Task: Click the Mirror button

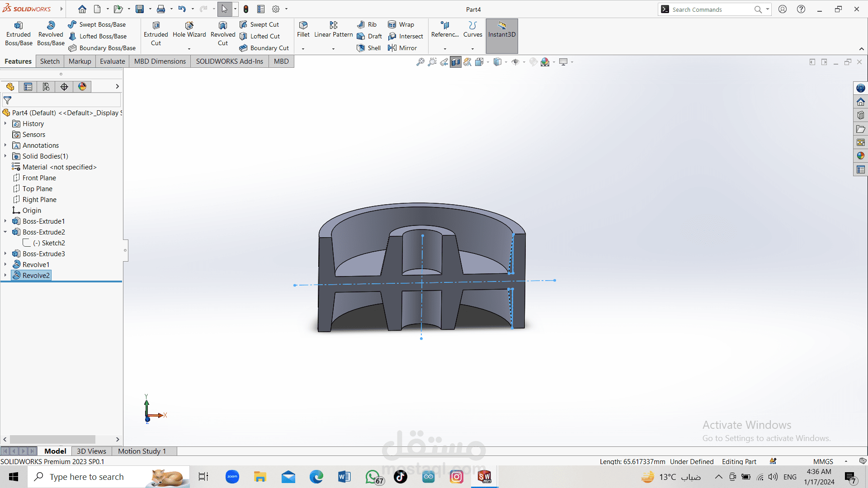Action: [x=402, y=48]
